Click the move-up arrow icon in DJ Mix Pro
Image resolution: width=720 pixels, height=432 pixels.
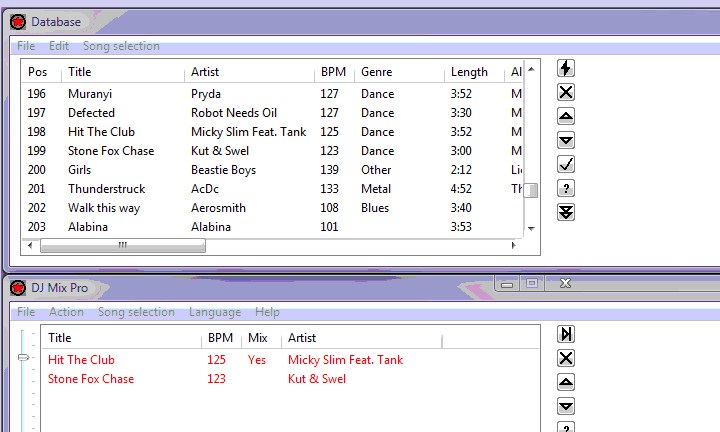coord(565,382)
